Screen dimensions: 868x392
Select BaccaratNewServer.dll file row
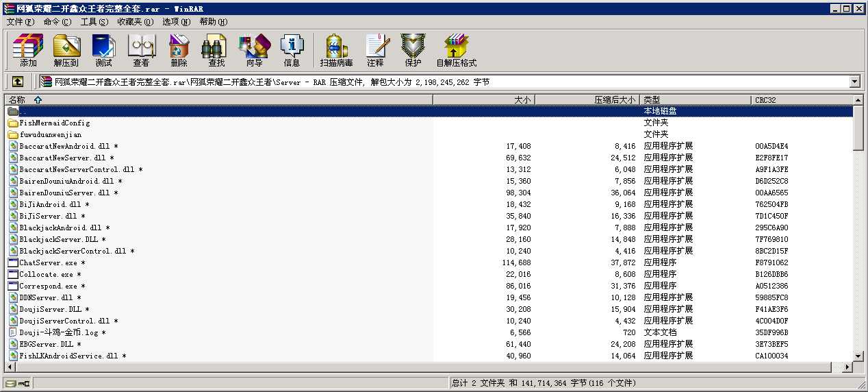[x=429, y=158]
